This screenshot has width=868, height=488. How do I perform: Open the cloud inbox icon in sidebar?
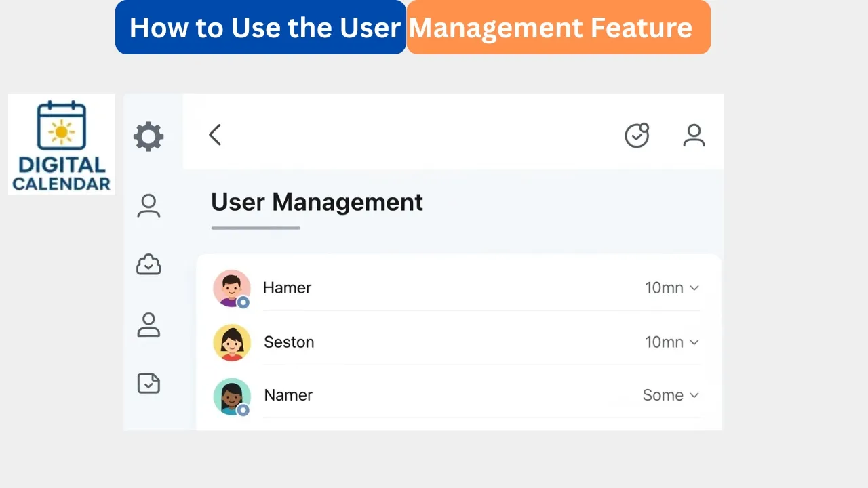149,264
